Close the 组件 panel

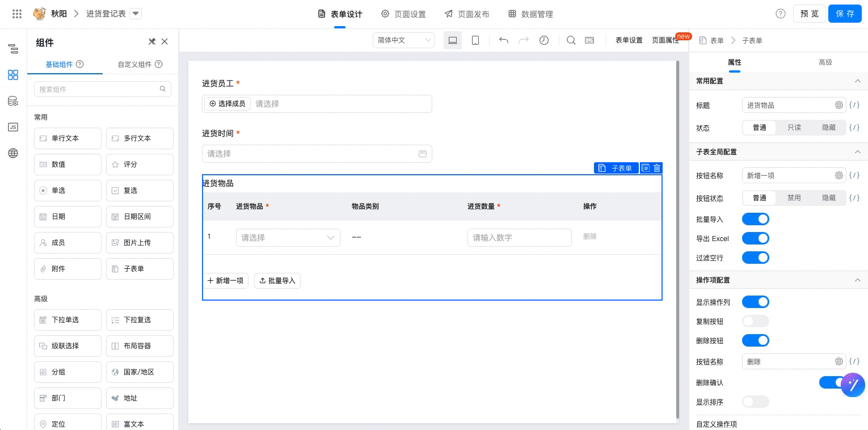[165, 41]
